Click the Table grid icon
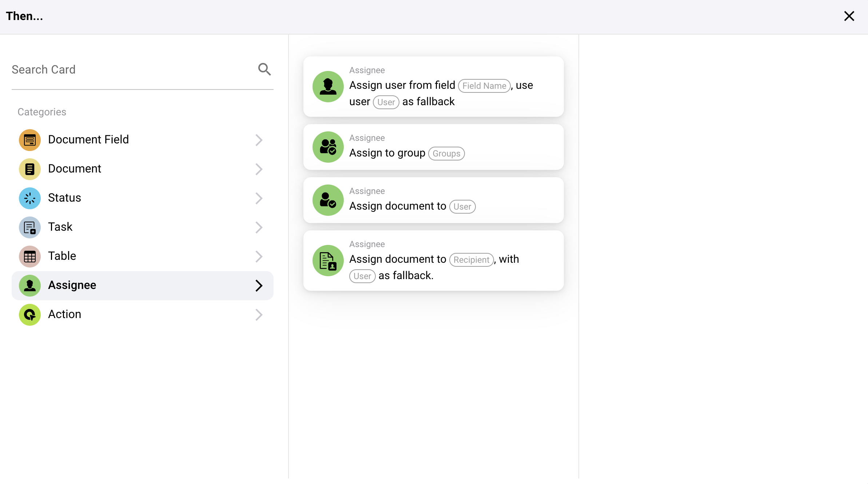Viewport: 868px width, 484px height. 30,256
